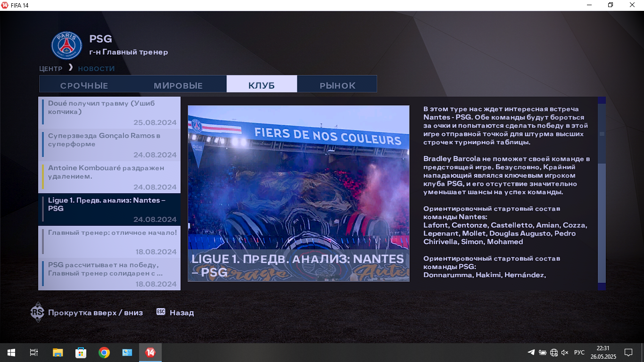The height and width of the screenshot is (362, 644).
Task: Switch to the СРОЧНЫЕ news tab
Action: coord(84,85)
